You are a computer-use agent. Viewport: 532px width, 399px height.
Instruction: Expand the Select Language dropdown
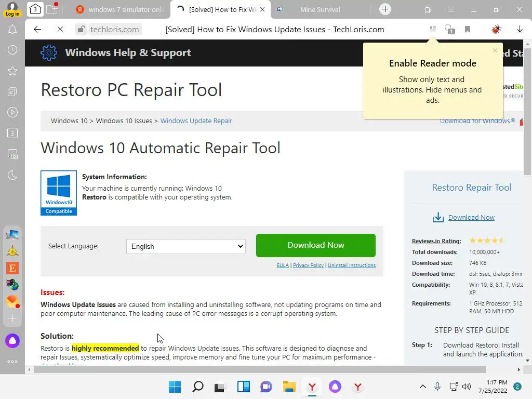coord(186,246)
